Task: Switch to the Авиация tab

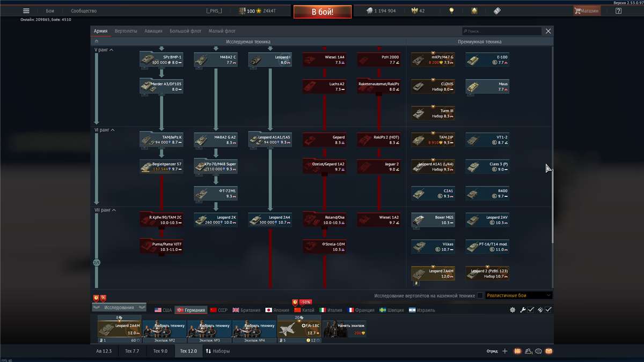Action: (x=153, y=31)
